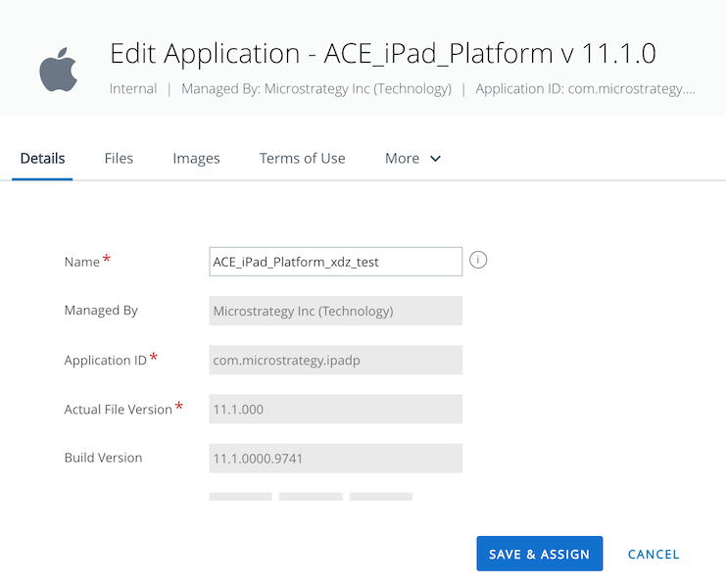Open the Files tab

coord(119,159)
